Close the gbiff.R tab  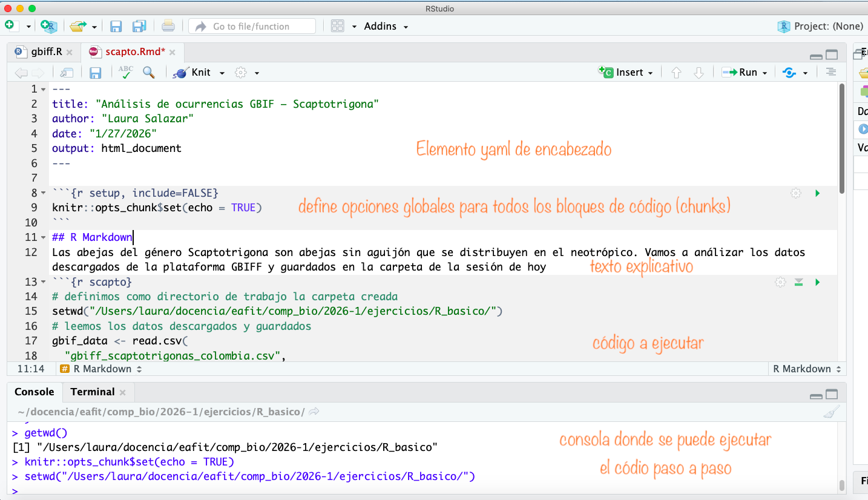coord(69,53)
